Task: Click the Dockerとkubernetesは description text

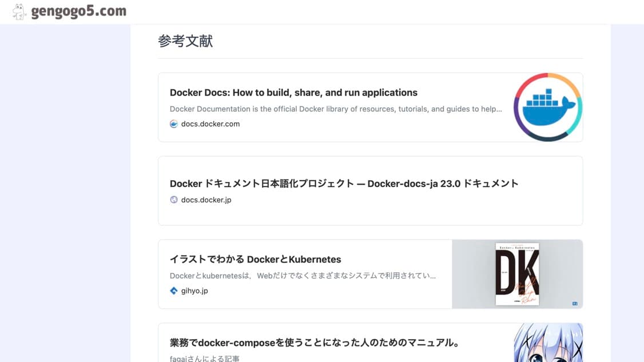Action: click(303, 276)
